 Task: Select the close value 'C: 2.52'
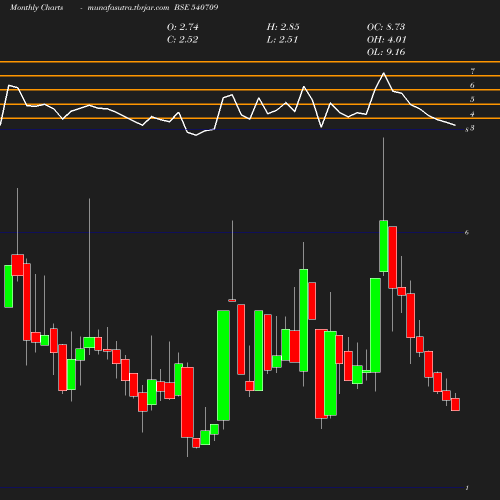183,40
